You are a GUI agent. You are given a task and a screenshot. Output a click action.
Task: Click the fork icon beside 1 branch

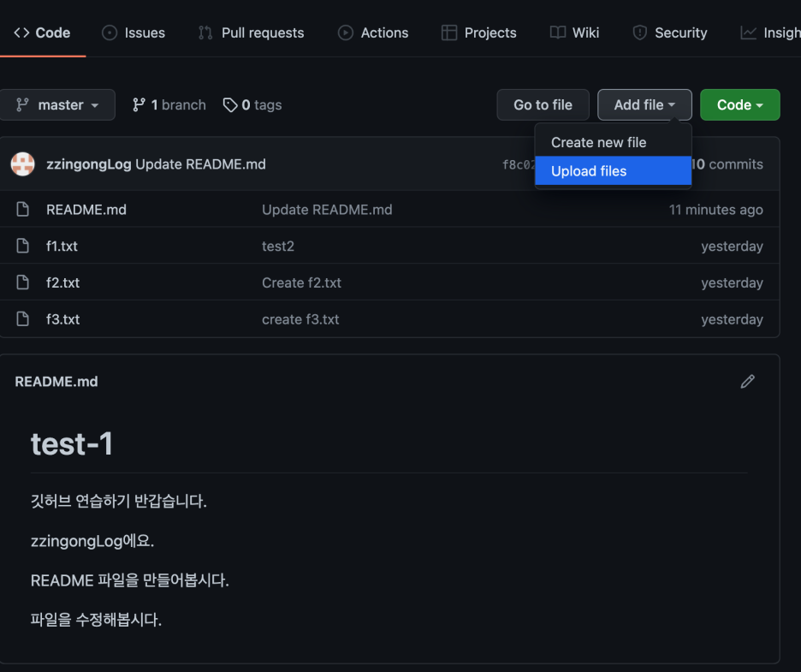point(139,104)
